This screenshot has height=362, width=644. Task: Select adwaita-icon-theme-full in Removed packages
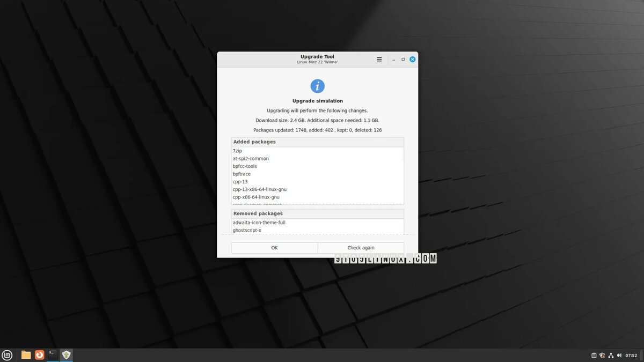(x=318, y=223)
